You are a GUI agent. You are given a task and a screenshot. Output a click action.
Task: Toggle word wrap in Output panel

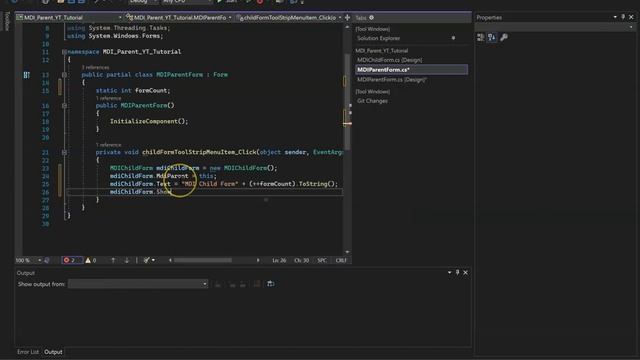click(x=271, y=284)
